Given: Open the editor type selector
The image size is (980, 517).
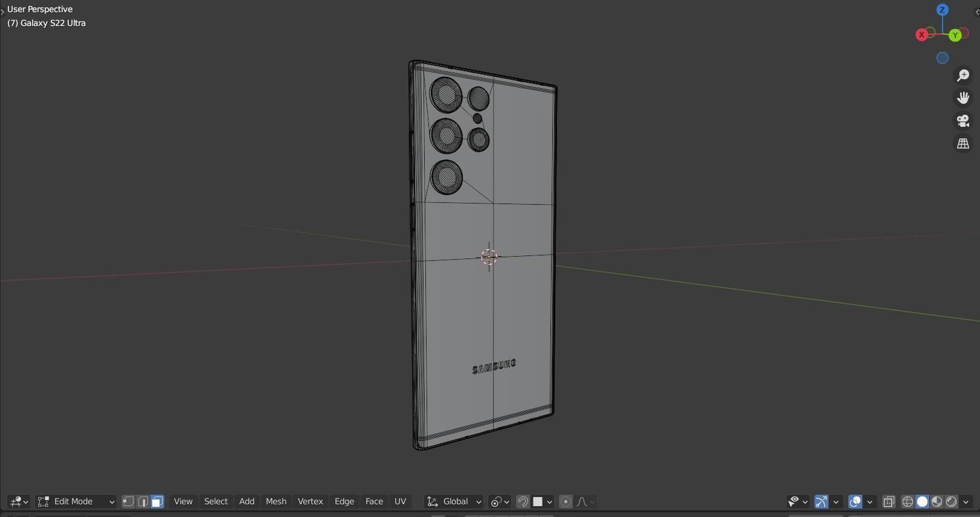Looking at the screenshot, I should [19, 501].
